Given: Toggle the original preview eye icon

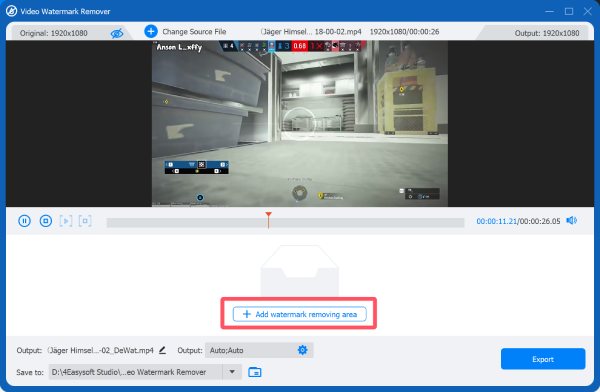Looking at the screenshot, I should point(117,33).
